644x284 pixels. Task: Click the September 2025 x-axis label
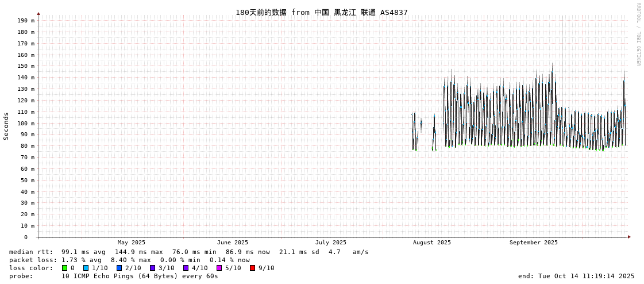pos(533,243)
